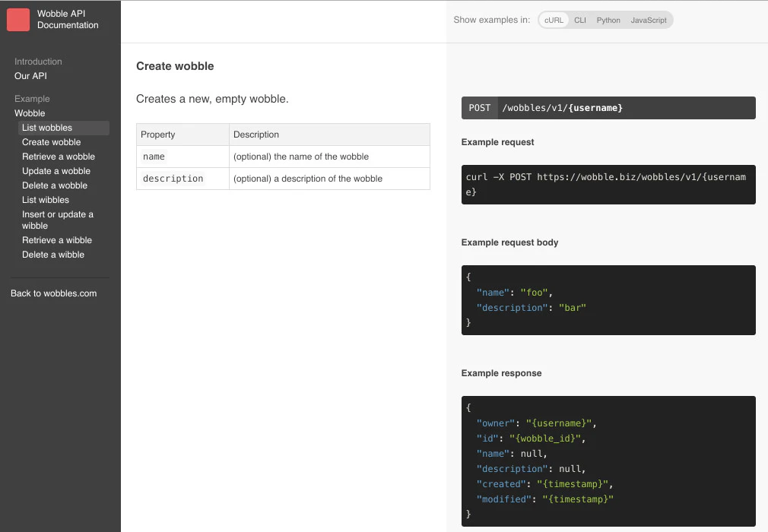Go to Update a wobble
The image size is (768, 532).
coord(56,171)
